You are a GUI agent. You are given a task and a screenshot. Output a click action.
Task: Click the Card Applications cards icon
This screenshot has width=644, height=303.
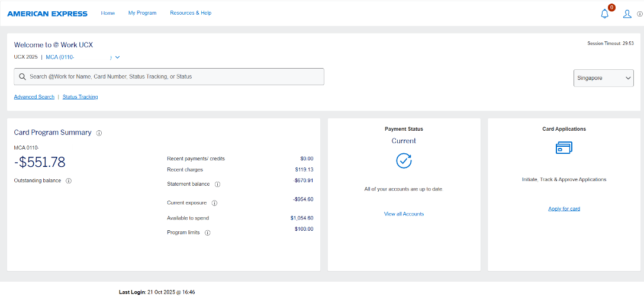563,148
